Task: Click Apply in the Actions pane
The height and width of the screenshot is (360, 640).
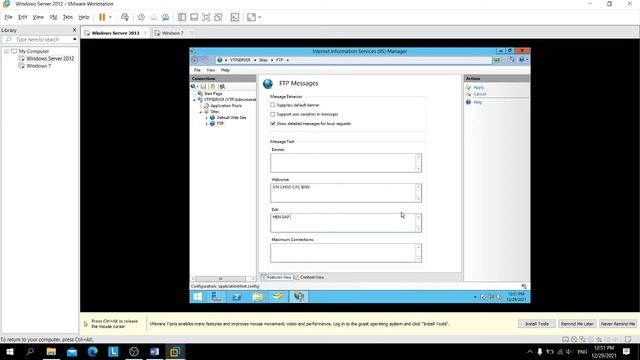Action: click(479, 88)
